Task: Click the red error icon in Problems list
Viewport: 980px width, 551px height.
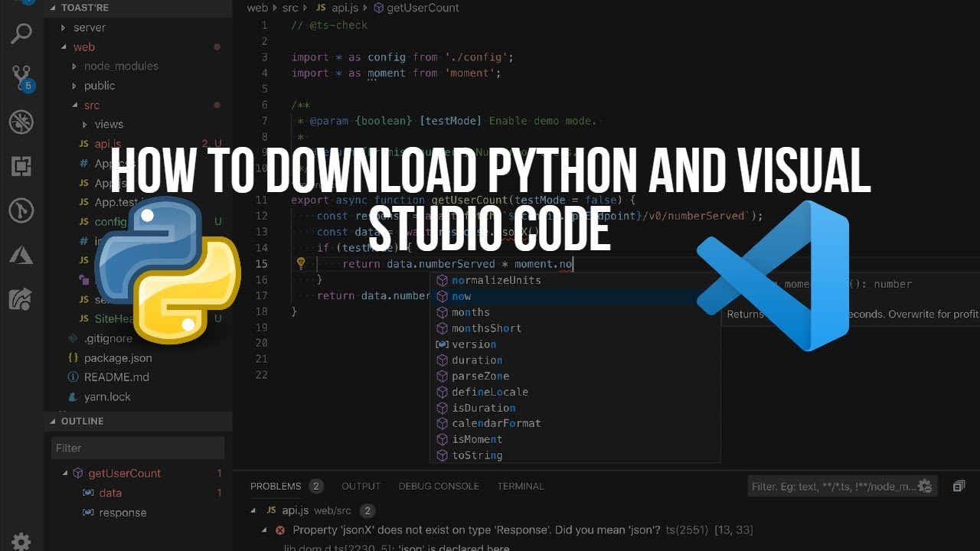Action: pyautogui.click(x=280, y=530)
